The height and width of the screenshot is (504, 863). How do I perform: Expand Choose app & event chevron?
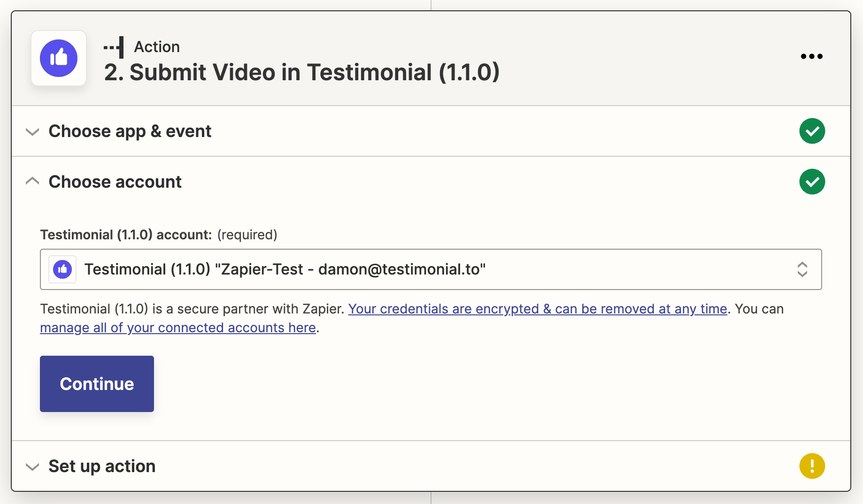coord(32,131)
